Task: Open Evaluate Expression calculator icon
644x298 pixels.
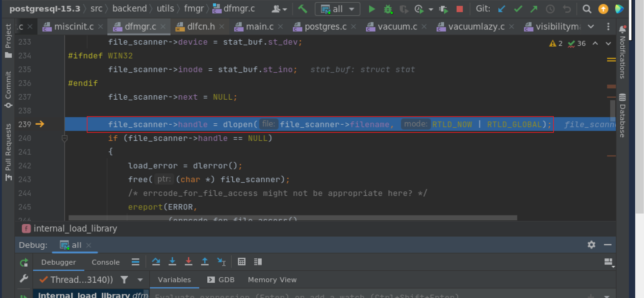Action: tap(241, 262)
